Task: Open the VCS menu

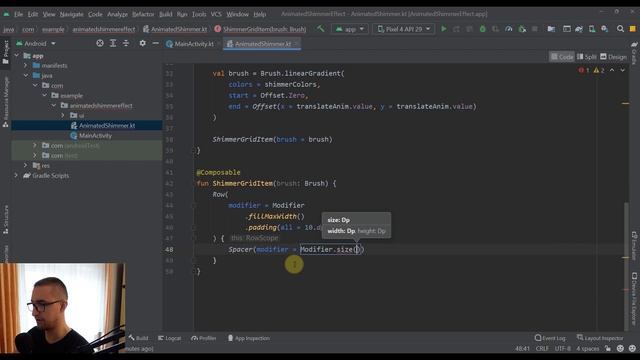Action: [x=216, y=14]
